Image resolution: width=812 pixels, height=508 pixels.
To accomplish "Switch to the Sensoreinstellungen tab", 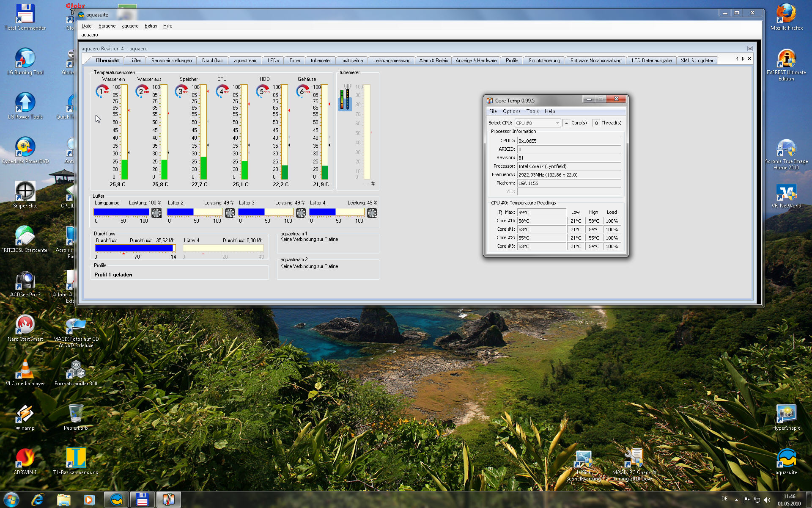I will pyautogui.click(x=171, y=61).
